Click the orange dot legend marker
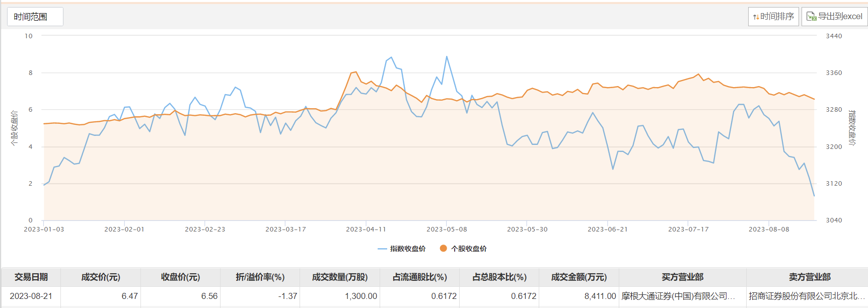Image resolution: width=868 pixels, height=308 pixels. click(x=443, y=248)
